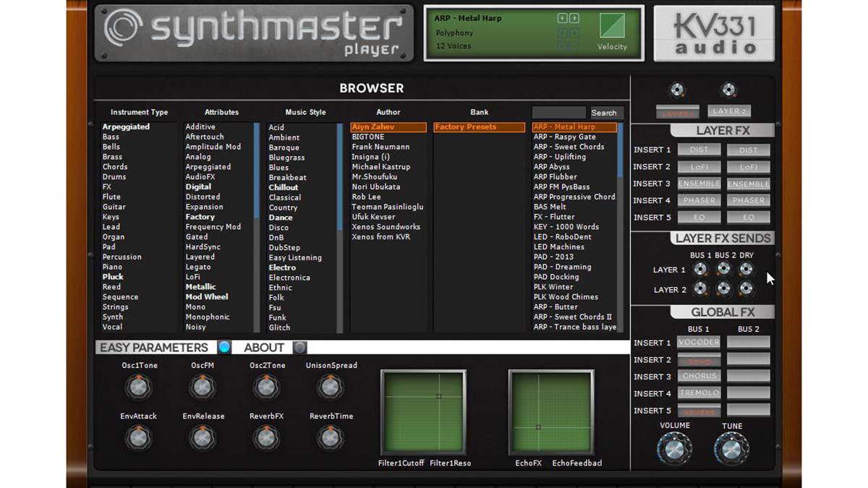
Task: Adjust the ReverbTime knob
Action: coord(331,438)
